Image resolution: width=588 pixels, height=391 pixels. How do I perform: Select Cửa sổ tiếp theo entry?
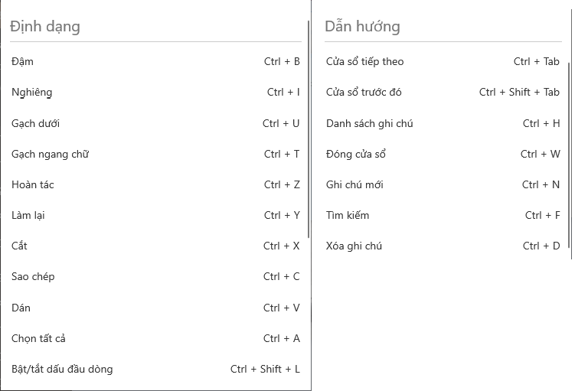(443, 61)
